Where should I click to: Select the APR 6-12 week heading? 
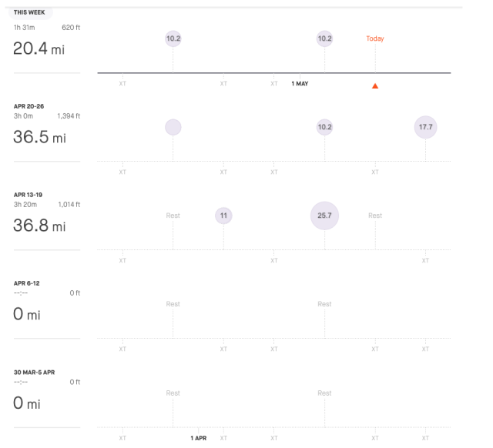coord(27,283)
